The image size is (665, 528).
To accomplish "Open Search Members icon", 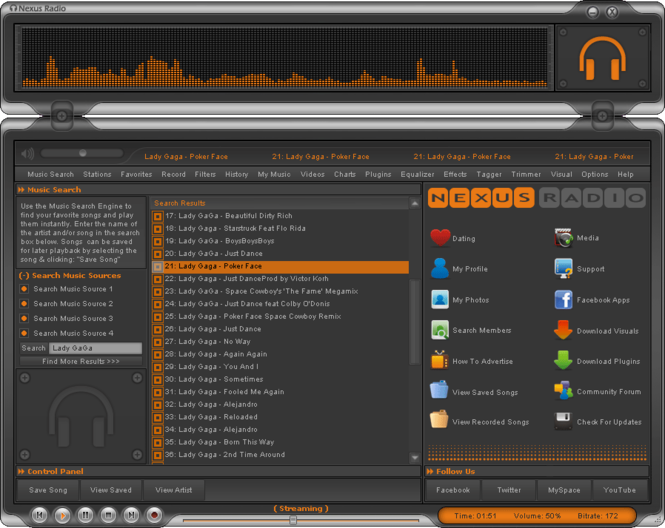I will [440, 330].
